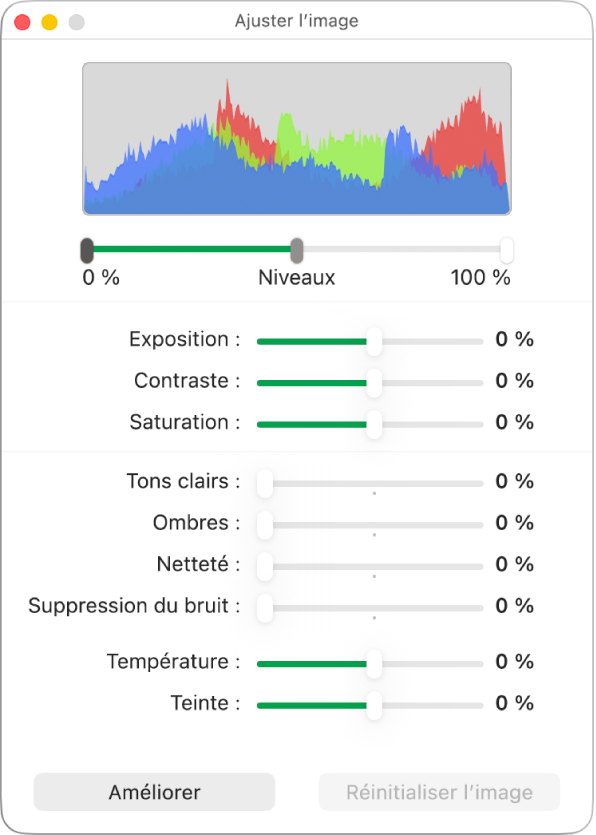Click the RGB histogram display
The width and height of the screenshot is (596, 835).
coord(297,139)
